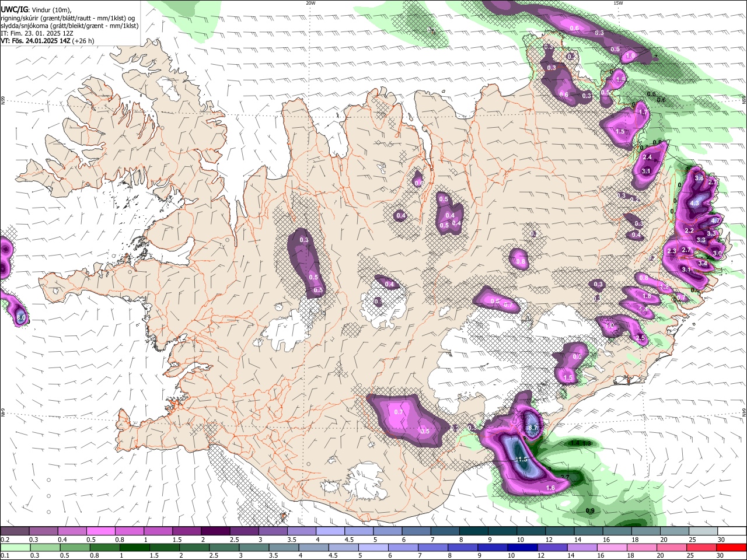747x560 pixels.
Task: Click the 1.7 value in the northeast
Action: (x=643, y=112)
